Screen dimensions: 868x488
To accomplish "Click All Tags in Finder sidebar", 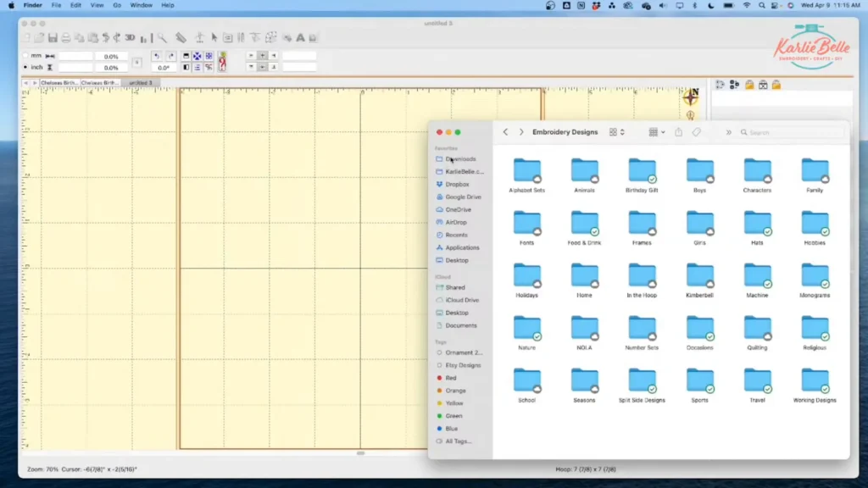I will [x=458, y=441].
